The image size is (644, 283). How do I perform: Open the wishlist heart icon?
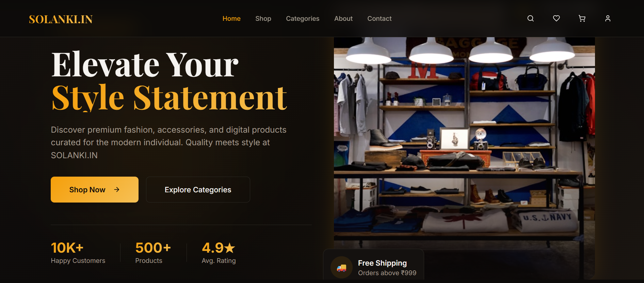(556, 18)
